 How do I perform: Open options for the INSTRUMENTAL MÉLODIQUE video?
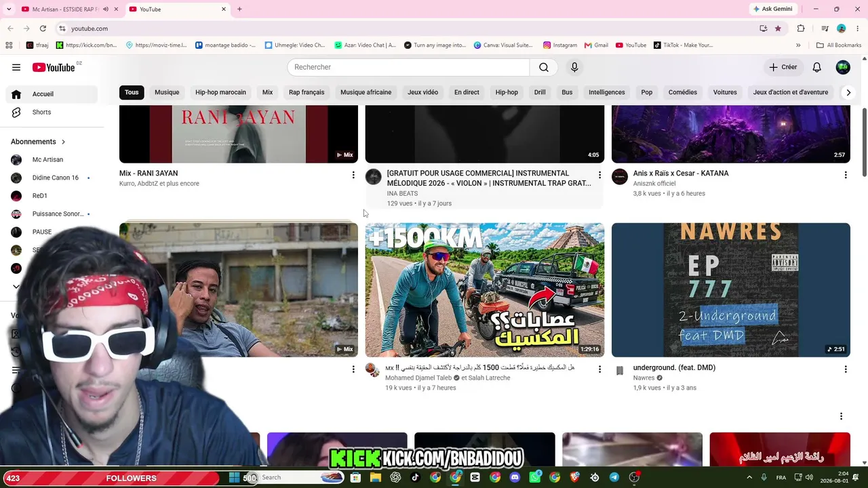pos(599,175)
